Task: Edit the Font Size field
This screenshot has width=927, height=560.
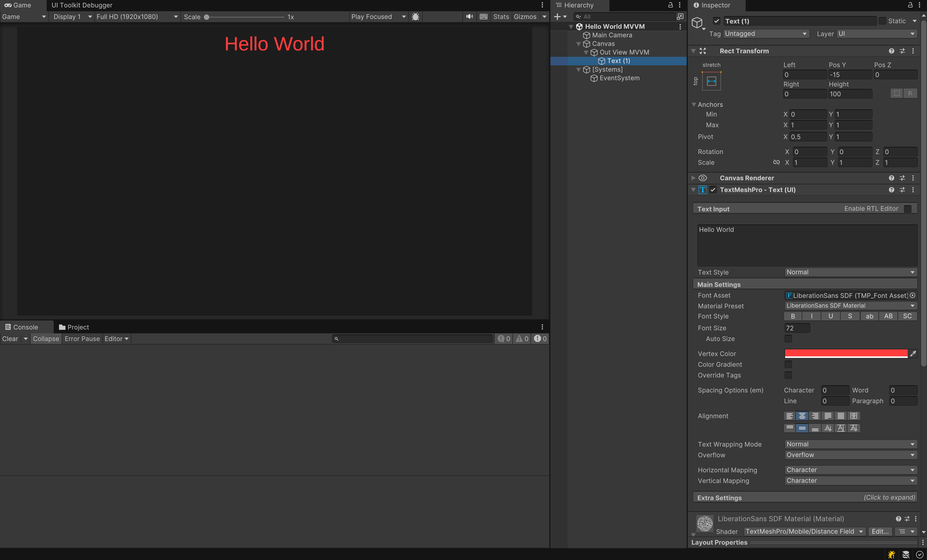Action: pyautogui.click(x=797, y=328)
